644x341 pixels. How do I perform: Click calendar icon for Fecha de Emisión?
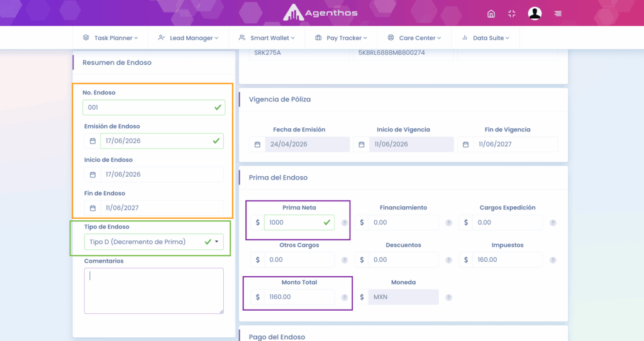pyautogui.click(x=257, y=145)
